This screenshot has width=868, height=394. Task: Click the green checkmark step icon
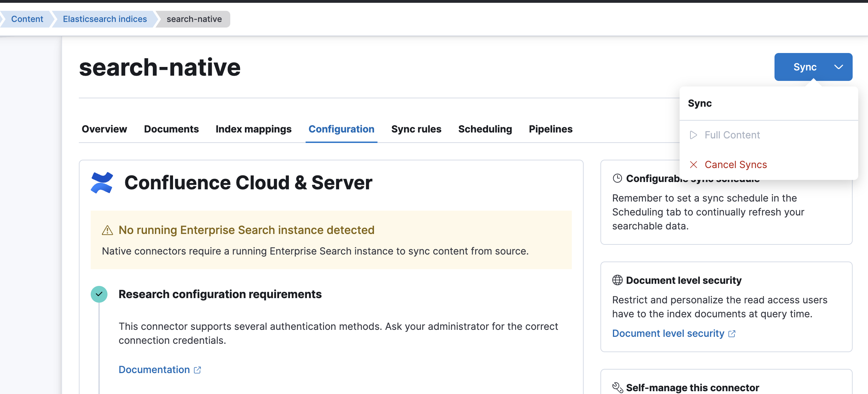point(99,294)
